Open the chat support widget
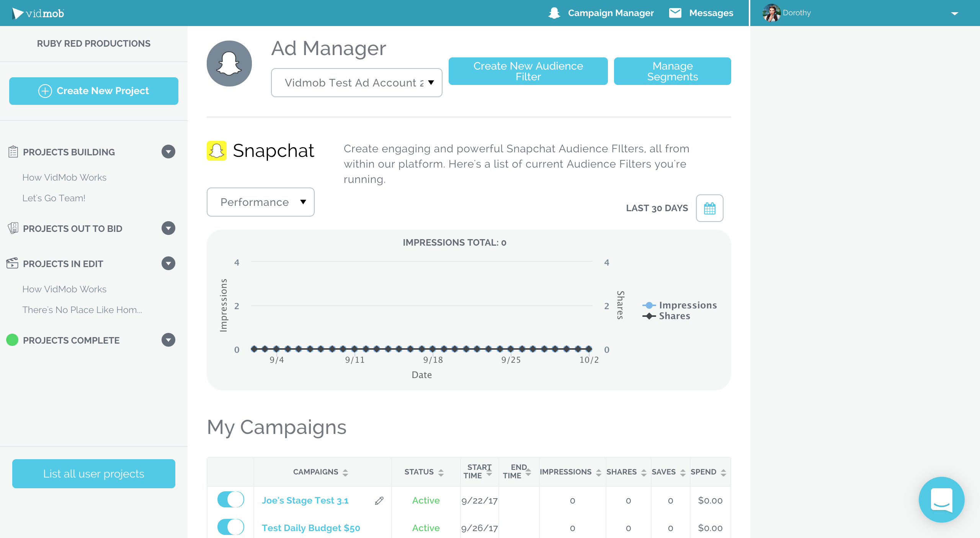This screenshot has height=538, width=980. 941,499
